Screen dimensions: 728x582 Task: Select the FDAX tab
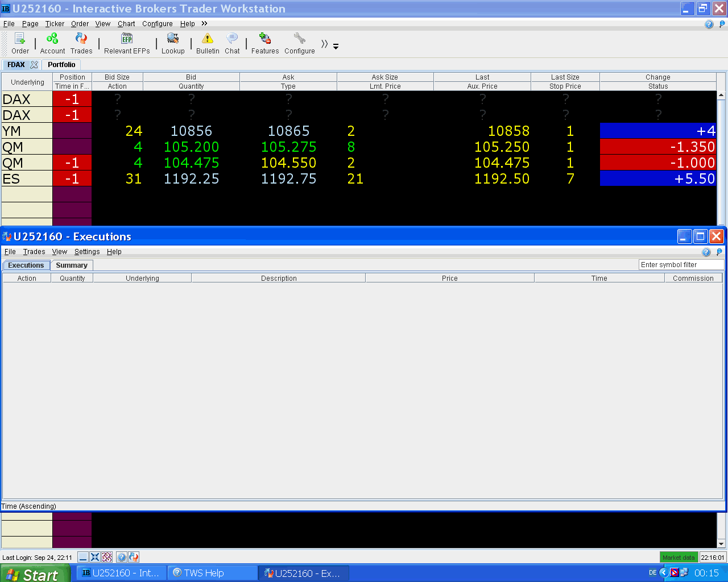16,65
